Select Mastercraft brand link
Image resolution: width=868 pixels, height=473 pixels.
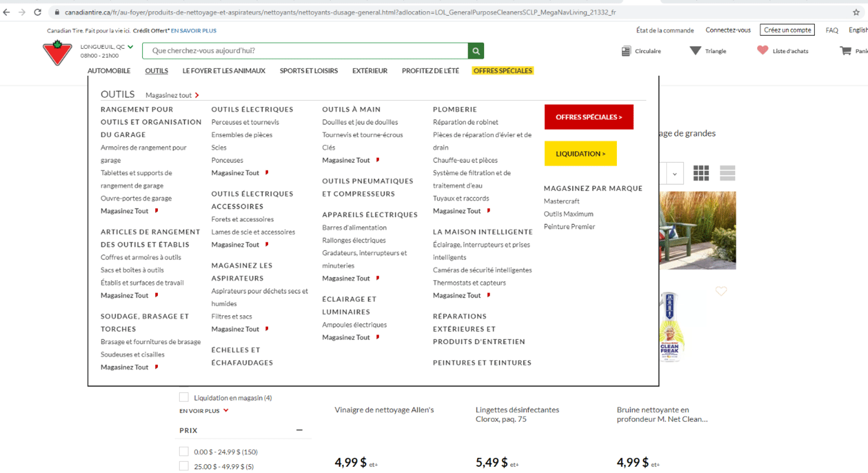(x=561, y=201)
